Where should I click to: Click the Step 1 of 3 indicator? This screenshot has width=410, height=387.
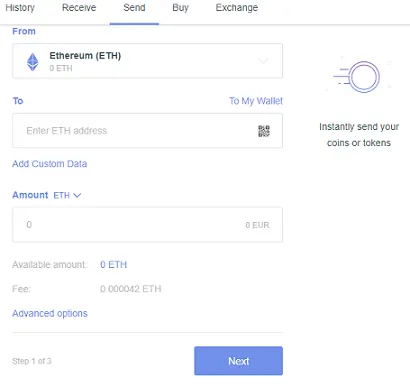pyautogui.click(x=32, y=361)
